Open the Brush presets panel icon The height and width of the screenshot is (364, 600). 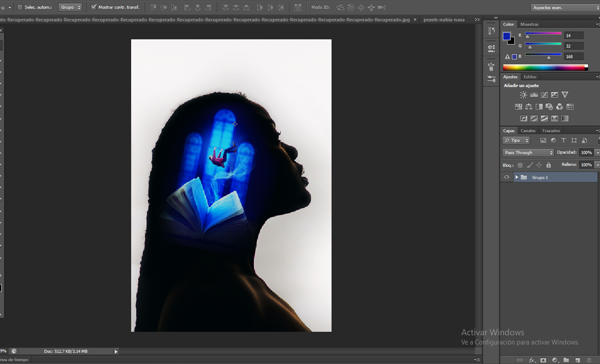[x=491, y=66]
